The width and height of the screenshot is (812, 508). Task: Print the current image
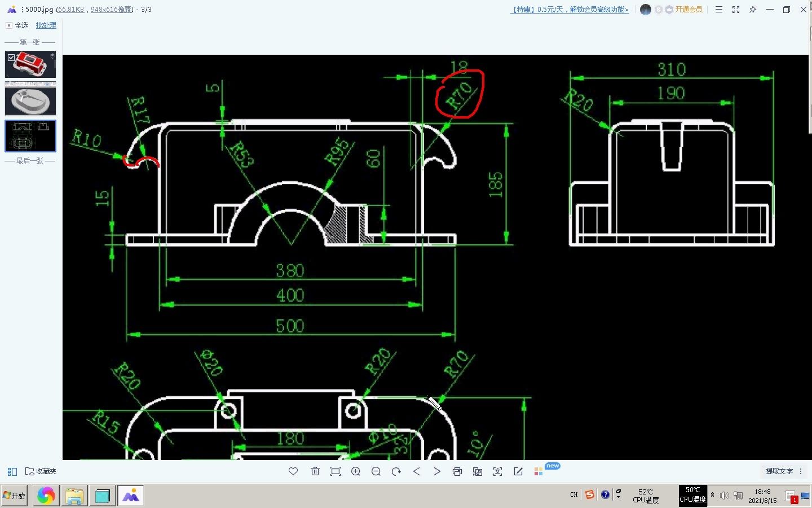pyautogui.click(x=457, y=471)
